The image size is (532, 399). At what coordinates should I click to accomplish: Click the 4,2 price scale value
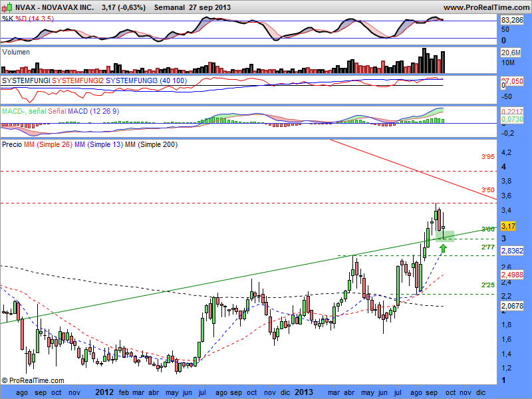[x=506, y=152]
